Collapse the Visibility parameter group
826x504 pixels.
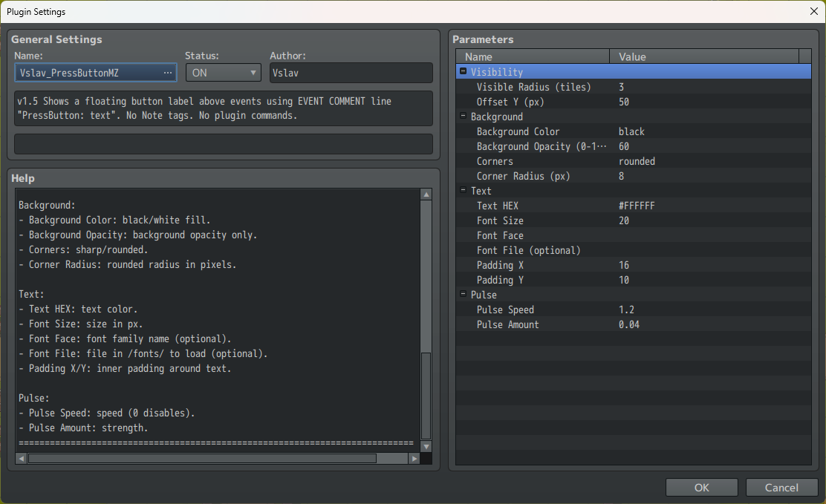(x=463, y=71)
